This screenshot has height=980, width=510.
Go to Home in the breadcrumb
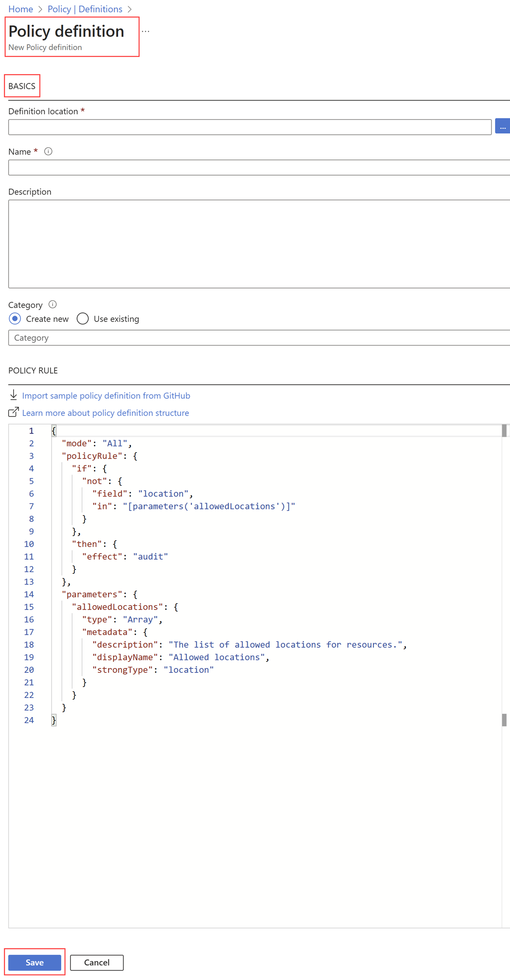21,9
